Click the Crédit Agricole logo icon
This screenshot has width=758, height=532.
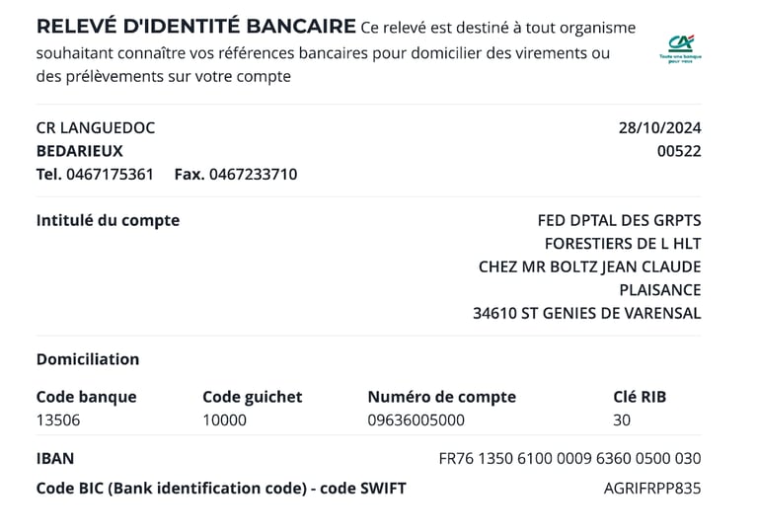[680, 48]
